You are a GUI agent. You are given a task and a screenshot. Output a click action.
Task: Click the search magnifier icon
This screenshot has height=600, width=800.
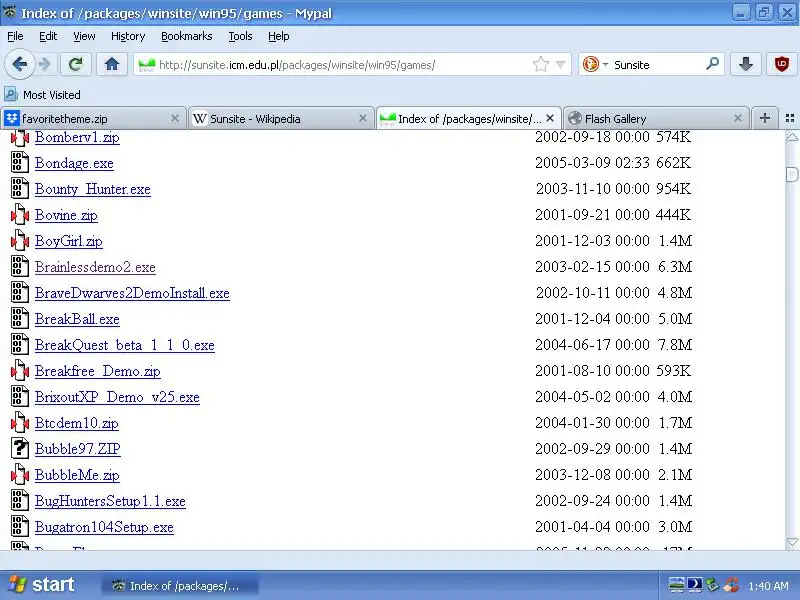712,64
